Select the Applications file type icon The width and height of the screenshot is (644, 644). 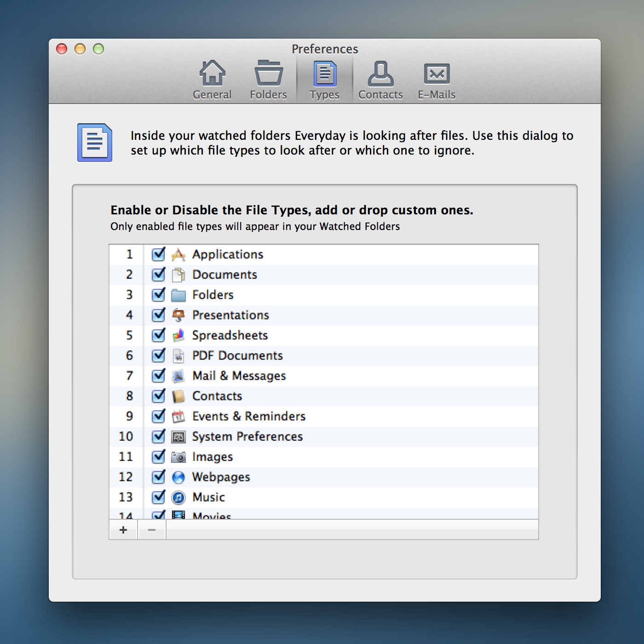[x=178, y=254]
